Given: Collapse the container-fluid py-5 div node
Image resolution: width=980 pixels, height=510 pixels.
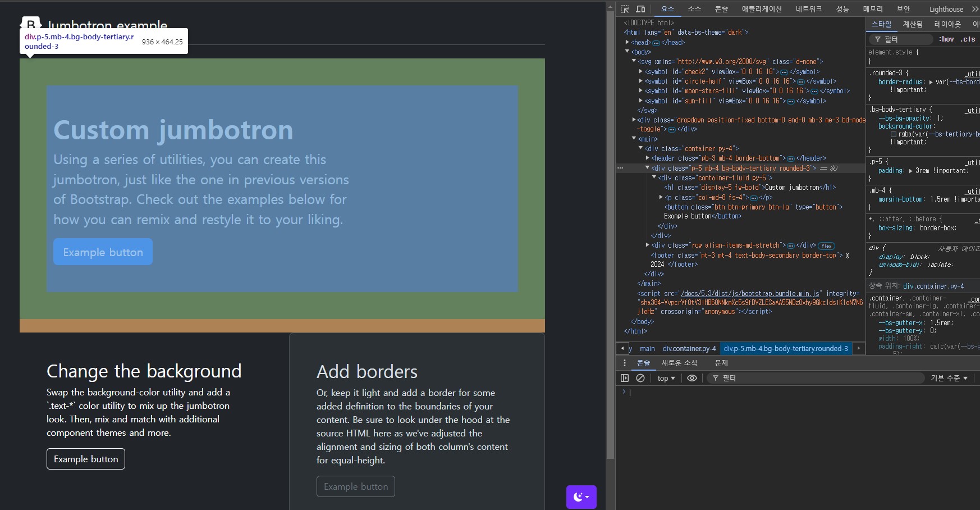Looking at the screenshot, I should coord(654,177).
